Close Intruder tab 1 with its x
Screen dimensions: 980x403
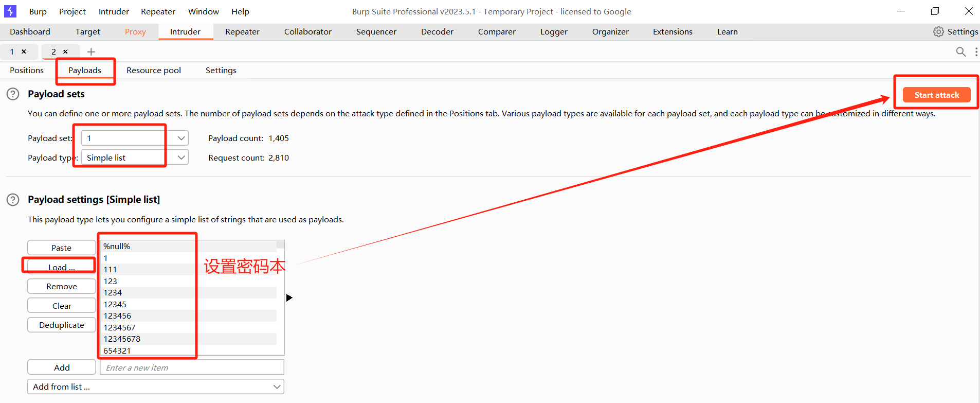point(24,51)
